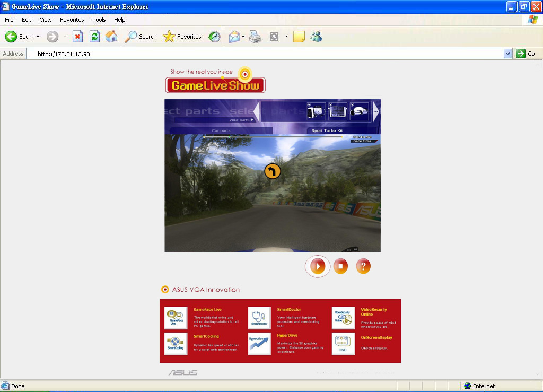Print the page with the printer icon
Image resolution: width=543 pixels, height=392 pixels.
click(x=255, y=37)
